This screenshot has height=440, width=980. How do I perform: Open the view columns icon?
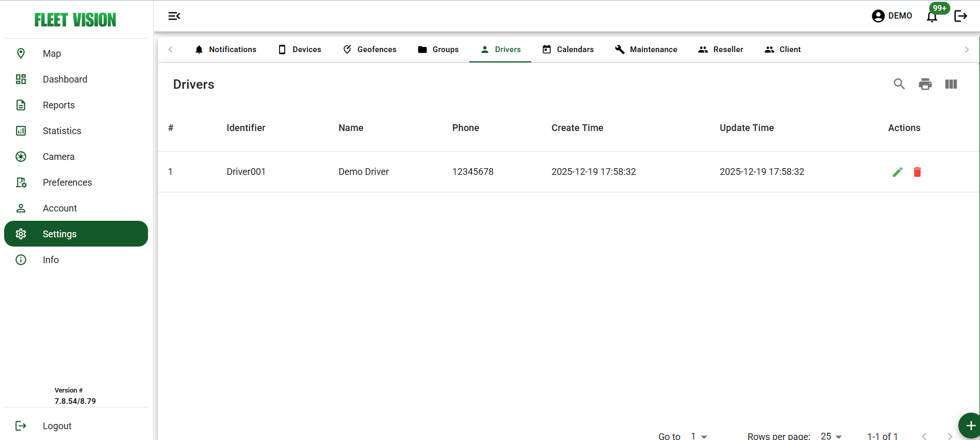951,84
